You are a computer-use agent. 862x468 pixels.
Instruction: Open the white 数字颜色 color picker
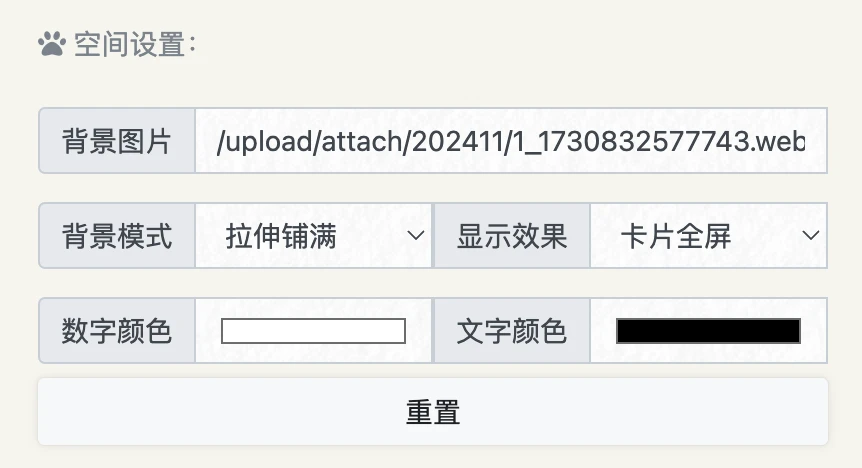pyautogui.click(x=313, y=331)
